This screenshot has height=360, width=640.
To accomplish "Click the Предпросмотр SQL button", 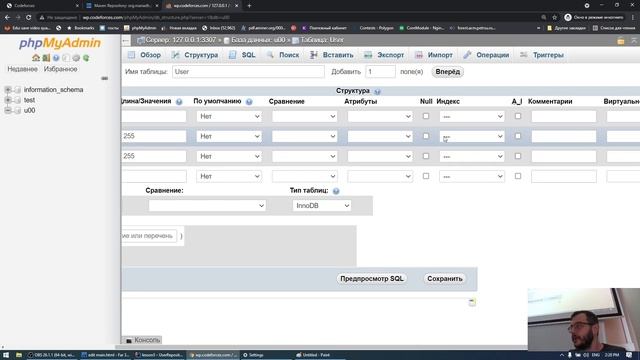I will 372,279.
